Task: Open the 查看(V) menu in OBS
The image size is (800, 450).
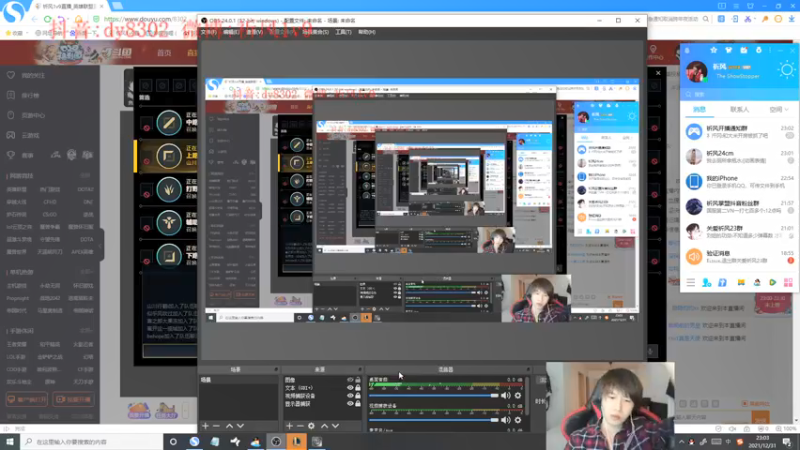Action: pyautogui.click(x=254, y=32)
